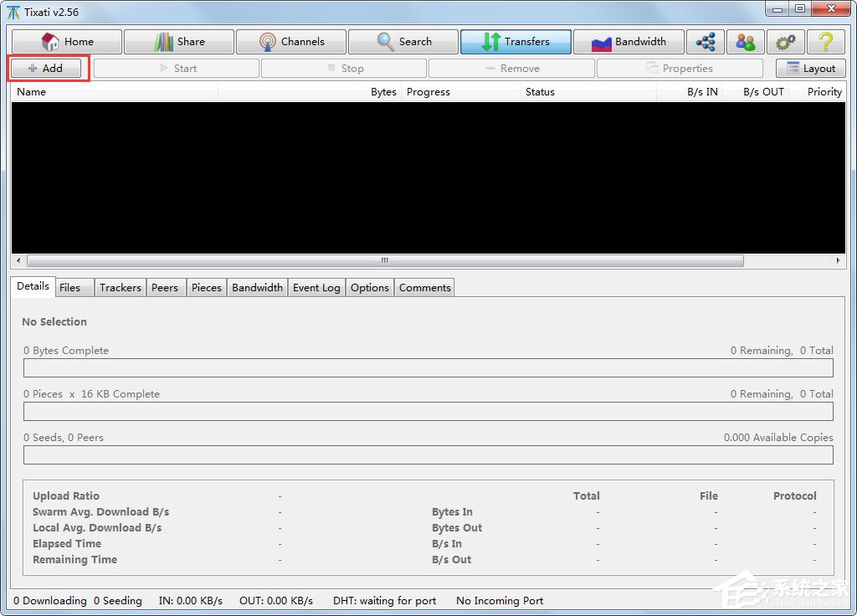This screenshot has height=616, width=857.
Task: Switch to the Comments tab
Action: [x=424, y=288]
